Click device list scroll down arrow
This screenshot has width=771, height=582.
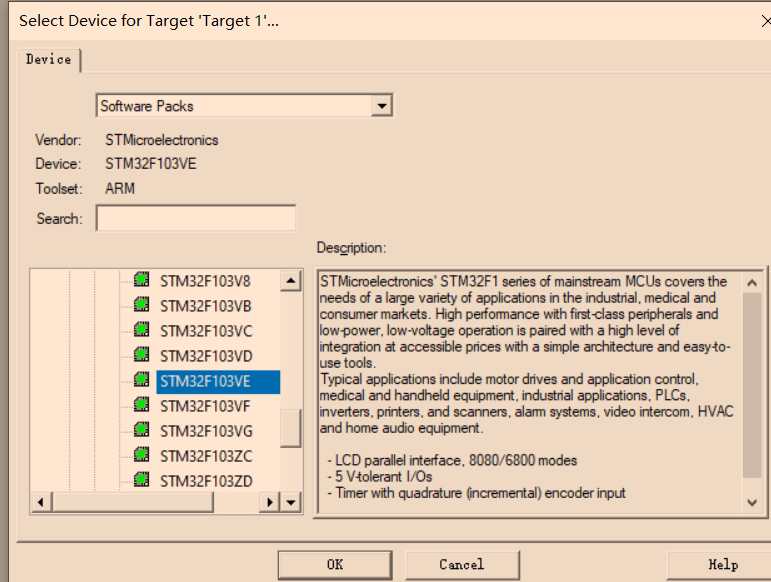(x=291, y=502)
